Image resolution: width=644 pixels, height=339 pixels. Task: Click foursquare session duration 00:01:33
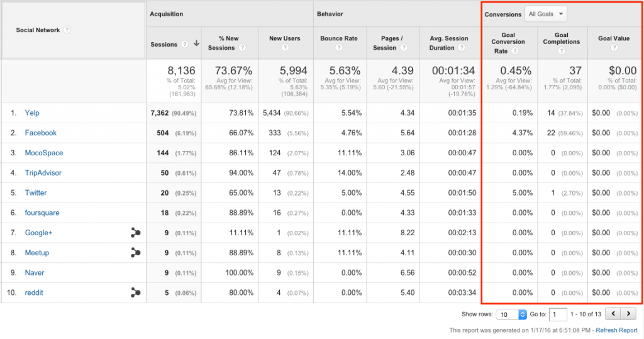[462, 213]
